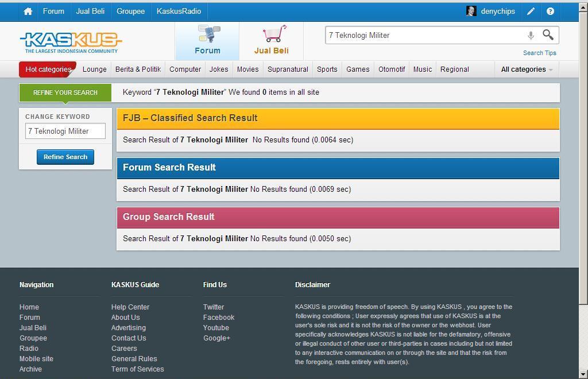Click the Refine Search button

point(65,157)
